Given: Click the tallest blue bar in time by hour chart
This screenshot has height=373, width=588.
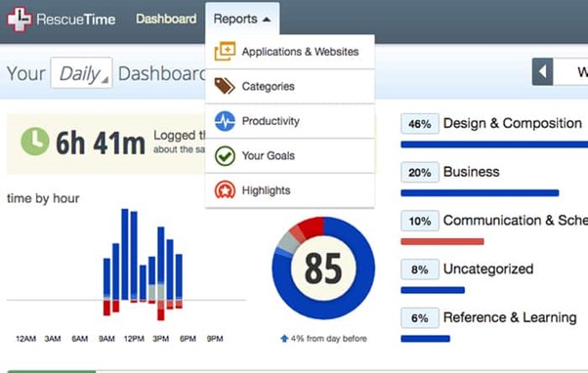Looking at the screenshot, I should (x=125, y=254).
